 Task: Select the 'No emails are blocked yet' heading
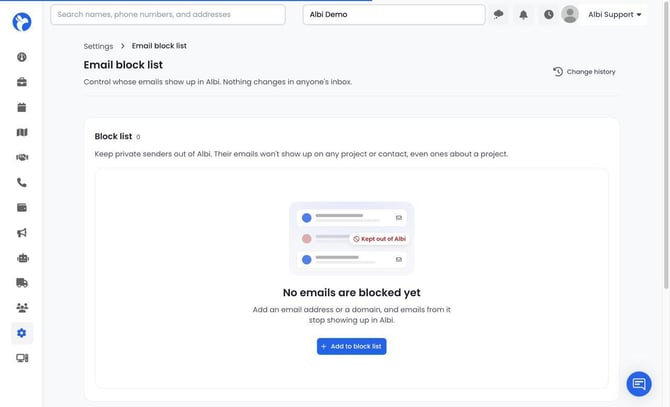point(351,293)
